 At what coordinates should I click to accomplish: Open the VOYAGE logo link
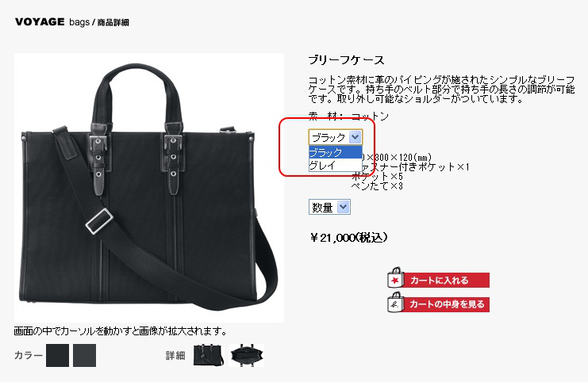pyautogui.click(x=40, y=21)
